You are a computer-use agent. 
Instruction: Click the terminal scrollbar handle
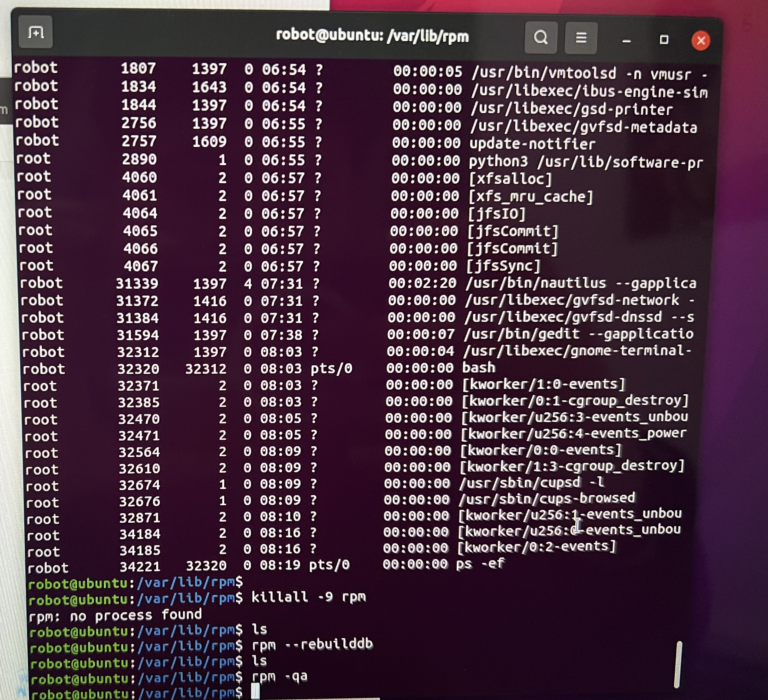click(678, 665)
